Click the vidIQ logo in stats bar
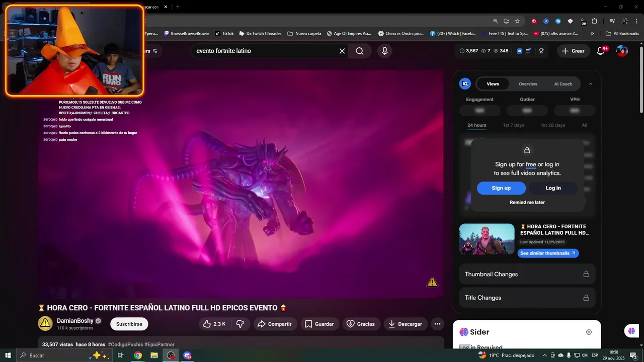 point(520,51)
